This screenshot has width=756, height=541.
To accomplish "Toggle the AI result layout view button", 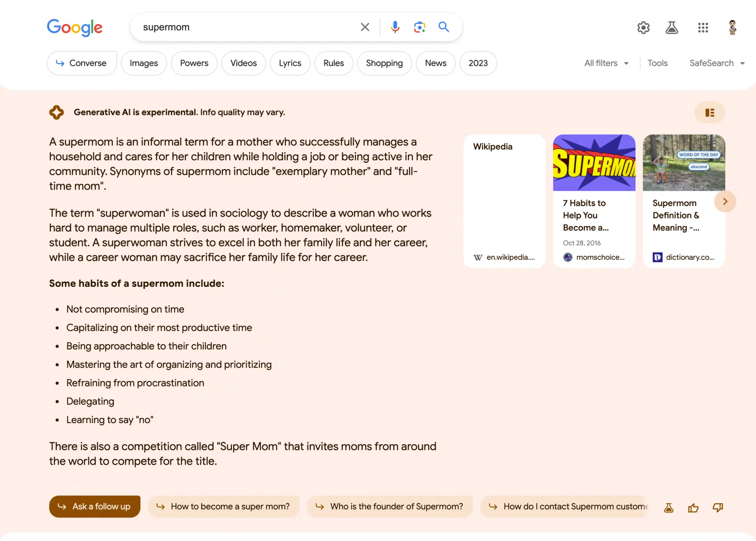I will (710, 113).
